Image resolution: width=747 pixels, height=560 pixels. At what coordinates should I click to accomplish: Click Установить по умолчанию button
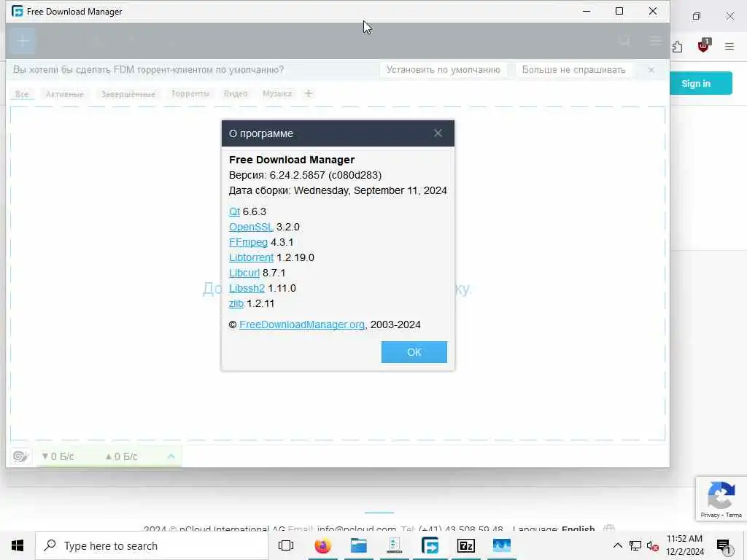443,69
